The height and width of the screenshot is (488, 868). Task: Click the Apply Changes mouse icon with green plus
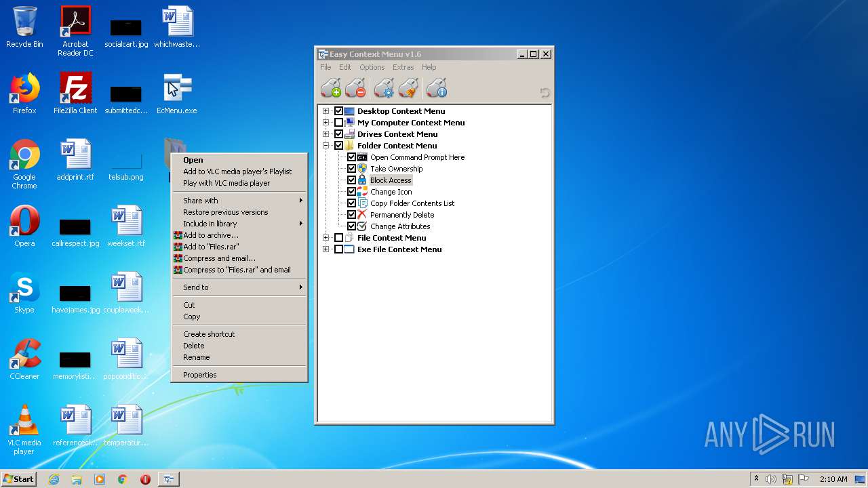[x=330, y=88]
